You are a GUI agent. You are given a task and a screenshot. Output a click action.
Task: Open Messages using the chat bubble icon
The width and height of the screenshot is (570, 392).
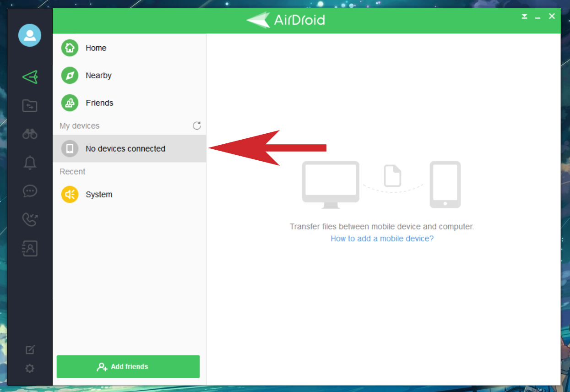point(29,191)
